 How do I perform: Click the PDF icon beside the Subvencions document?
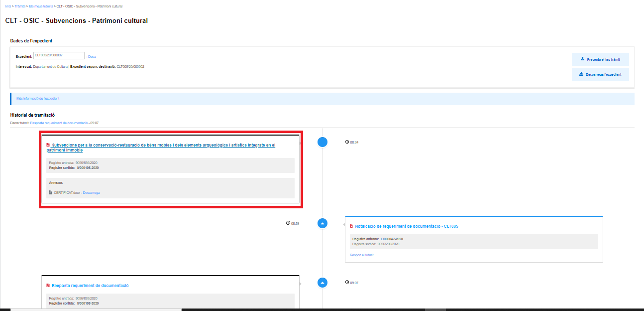click(x=48, y=145)
